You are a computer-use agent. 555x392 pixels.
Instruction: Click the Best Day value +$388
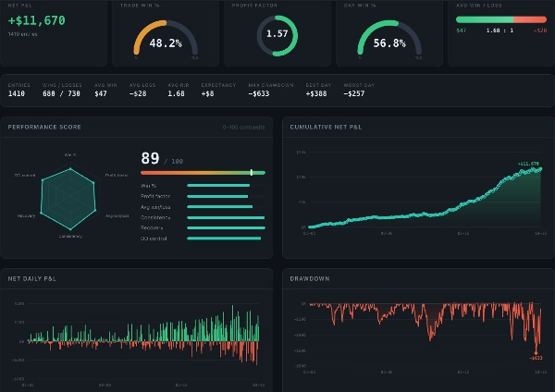click(x=316, y=93)
